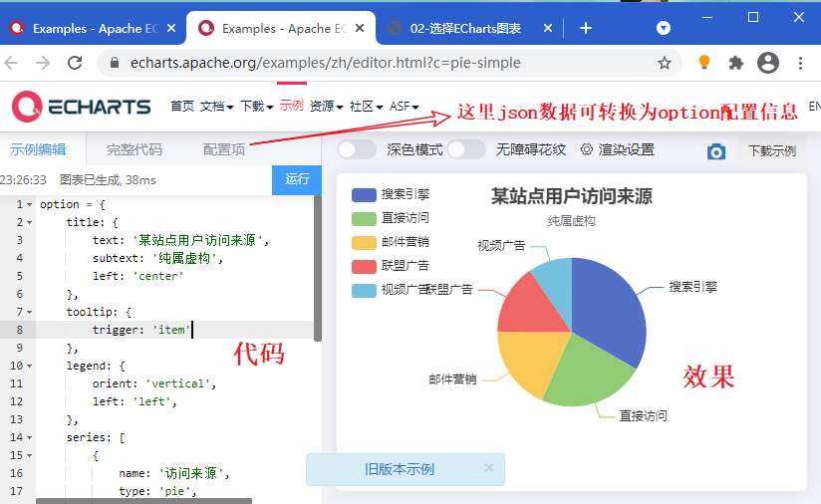
Task: Switch to 完整代码 tab
Action: click(135, 149)
